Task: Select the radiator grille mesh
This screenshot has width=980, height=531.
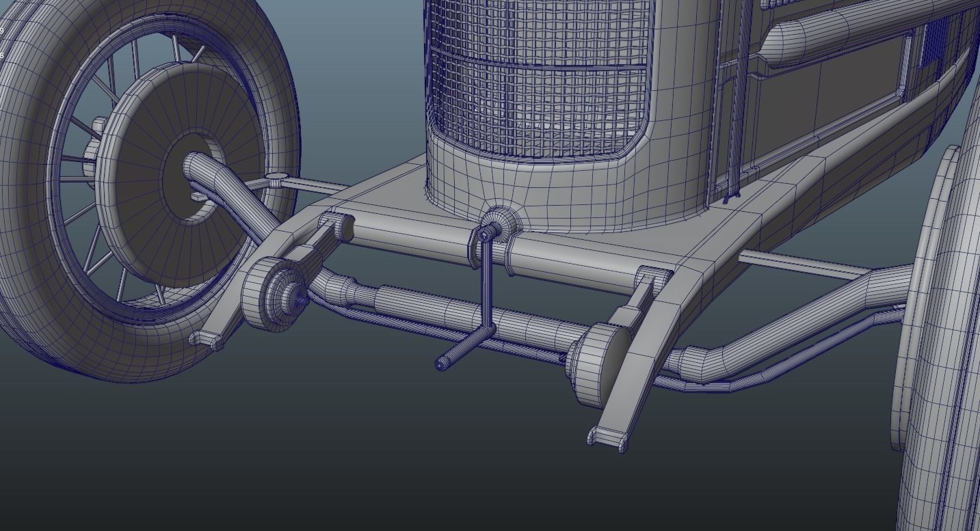Action: 540,75
